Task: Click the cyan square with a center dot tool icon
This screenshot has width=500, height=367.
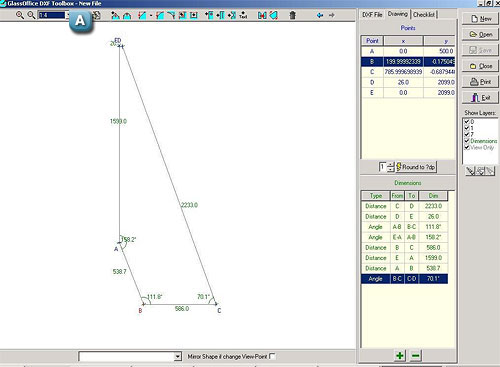Action: (194, 15)
